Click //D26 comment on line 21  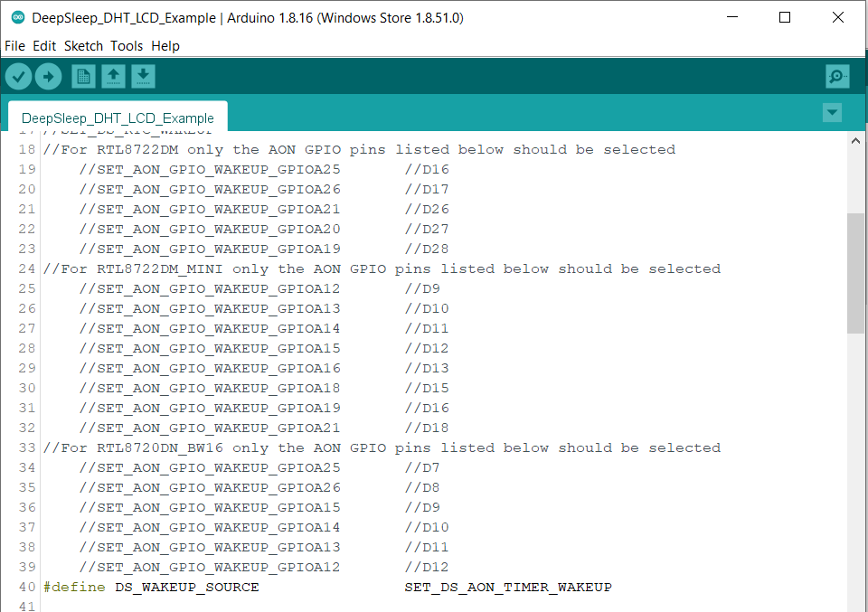427,209
